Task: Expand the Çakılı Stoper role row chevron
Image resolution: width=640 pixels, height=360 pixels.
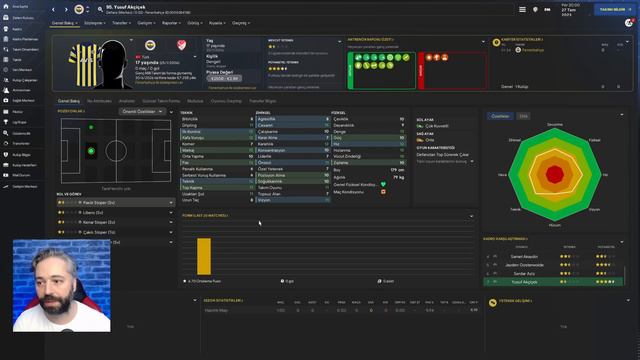Action: tap(171, 232)
